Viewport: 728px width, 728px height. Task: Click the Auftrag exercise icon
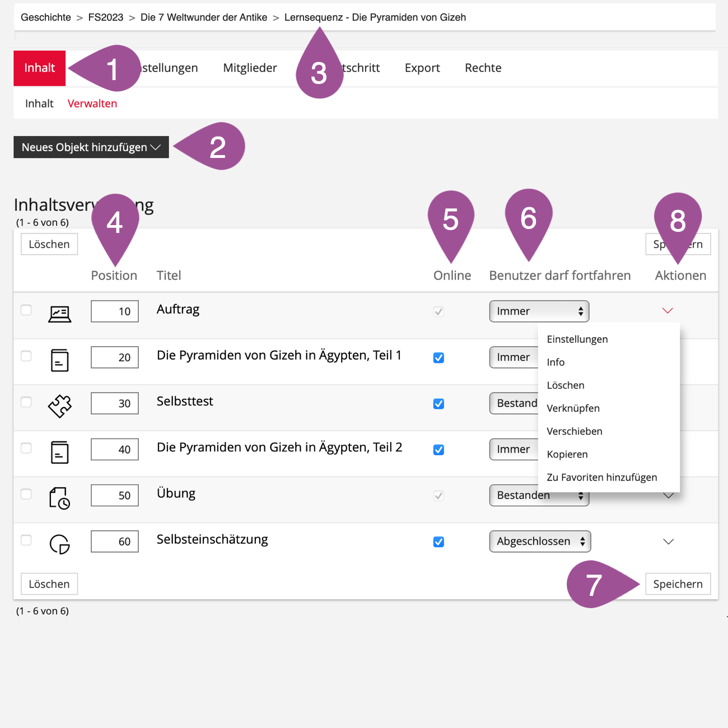click(x=59, y=314)
